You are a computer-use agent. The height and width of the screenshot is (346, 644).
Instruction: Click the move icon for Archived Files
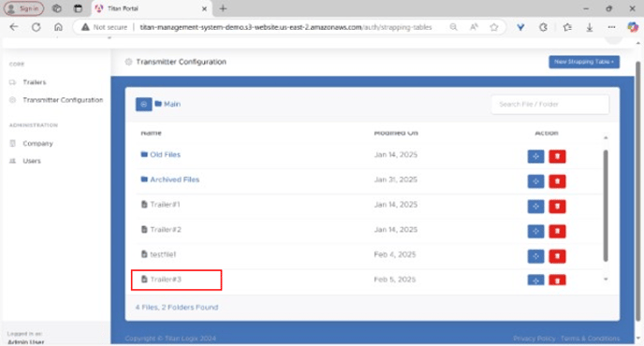pyautogui.click(x=535, y=181)
